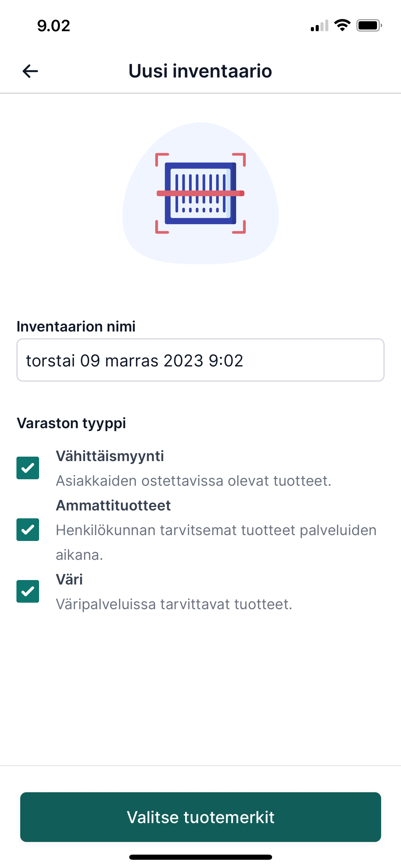Tap the battery status icon
This screenshot has width=401, height=868.
coord(369,25)
